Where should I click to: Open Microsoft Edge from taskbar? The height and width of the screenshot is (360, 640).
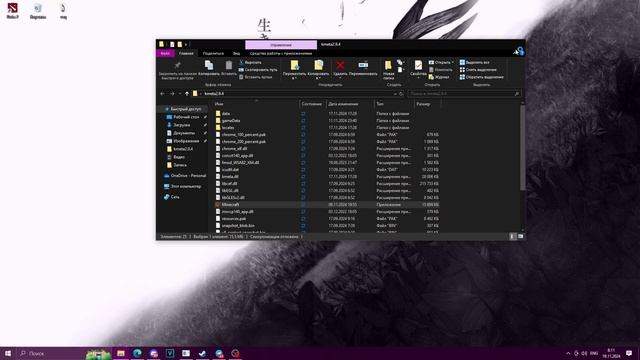(137, 353)
